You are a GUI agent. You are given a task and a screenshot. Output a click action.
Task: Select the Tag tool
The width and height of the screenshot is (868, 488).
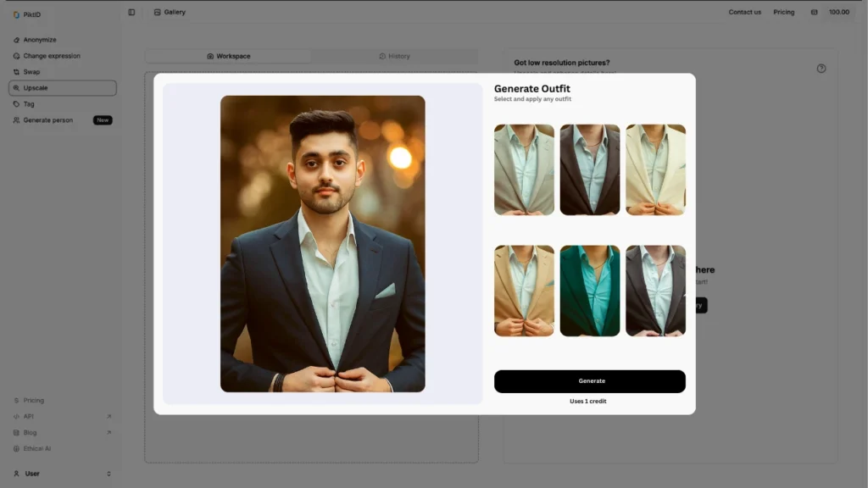click(29, 103)
